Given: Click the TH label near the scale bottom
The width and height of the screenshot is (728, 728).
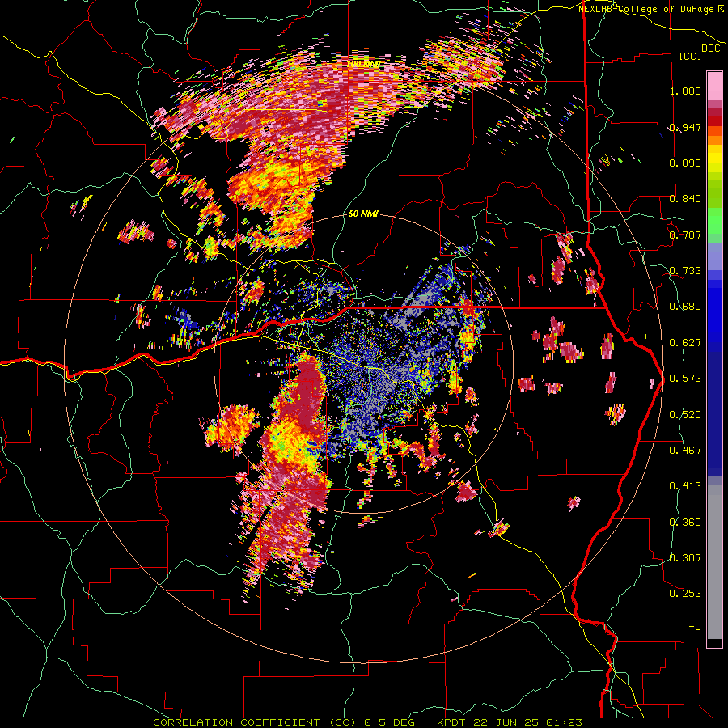Looking at the screenshot, I should pyautogui.click(x=695, y=630).
